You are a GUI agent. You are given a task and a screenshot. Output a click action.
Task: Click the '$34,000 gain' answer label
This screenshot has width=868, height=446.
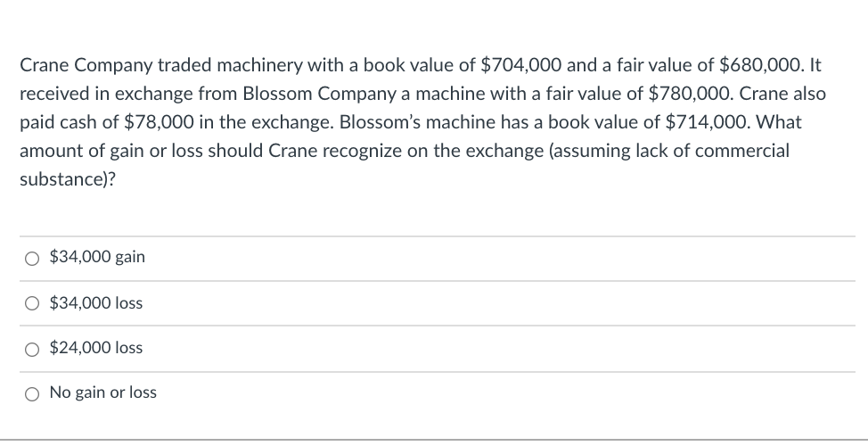click(97, 257)
